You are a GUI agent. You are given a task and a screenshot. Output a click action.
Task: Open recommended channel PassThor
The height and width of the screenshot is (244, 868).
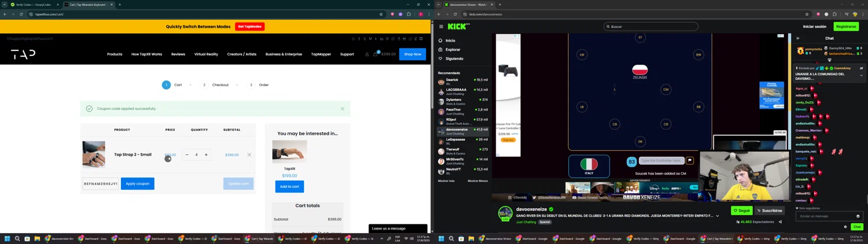click(x=463, y=111)
